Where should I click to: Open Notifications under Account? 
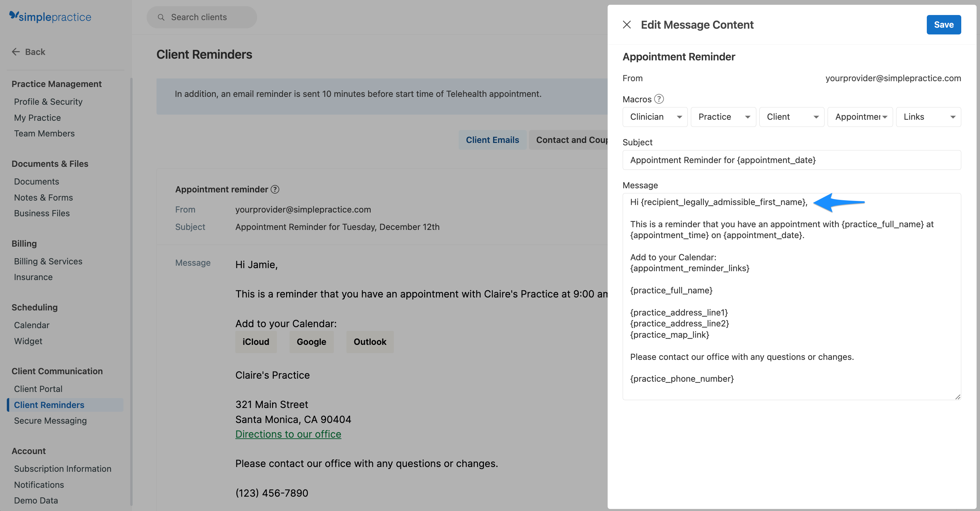[39, 484]
